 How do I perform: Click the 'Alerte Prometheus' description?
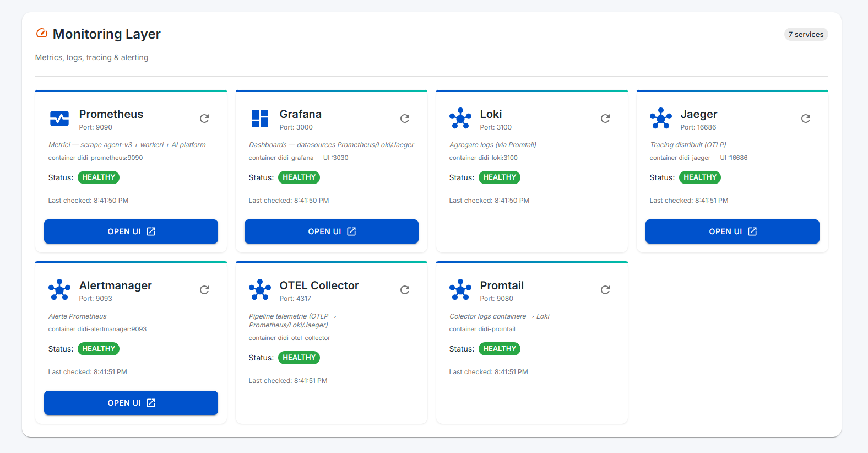click(x=78, y=316)
